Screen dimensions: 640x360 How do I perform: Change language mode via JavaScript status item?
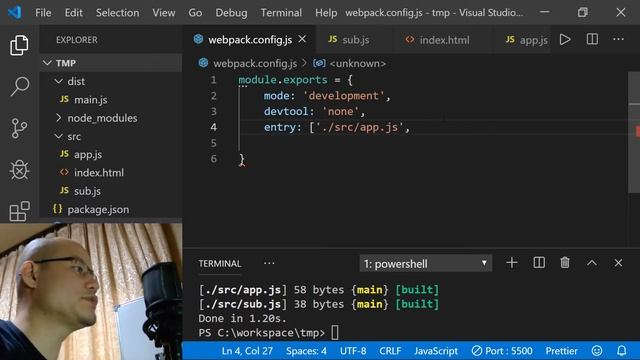[x=436, y=351]
